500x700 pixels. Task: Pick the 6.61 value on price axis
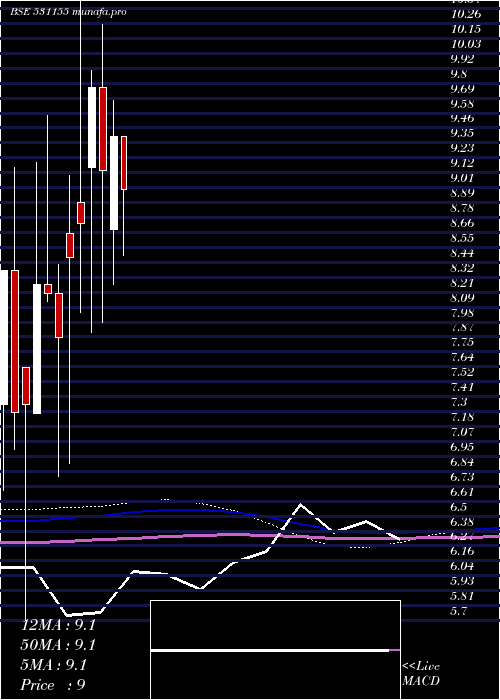click(463, 491)
